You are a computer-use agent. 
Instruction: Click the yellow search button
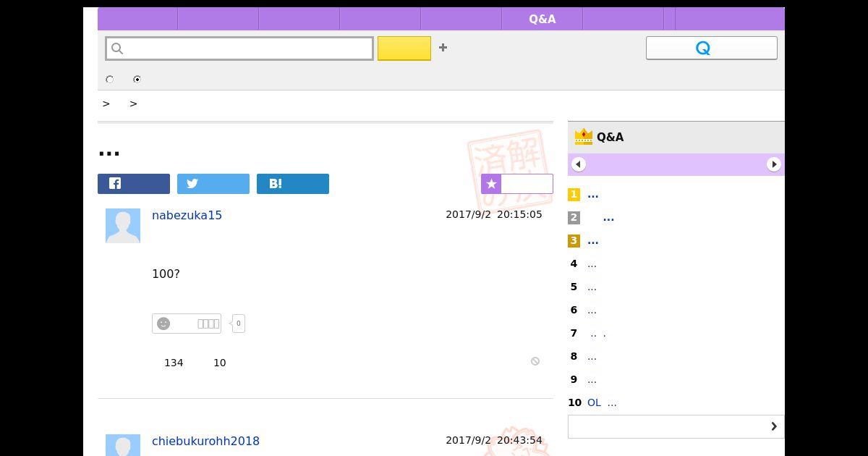404,48
